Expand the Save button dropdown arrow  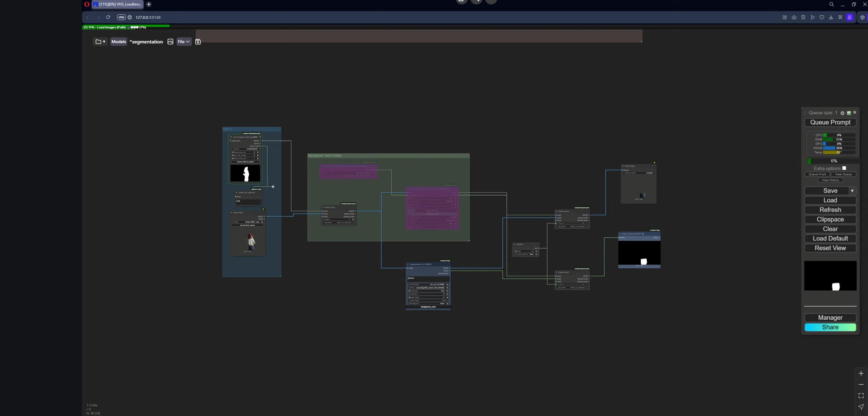point(852,191)
